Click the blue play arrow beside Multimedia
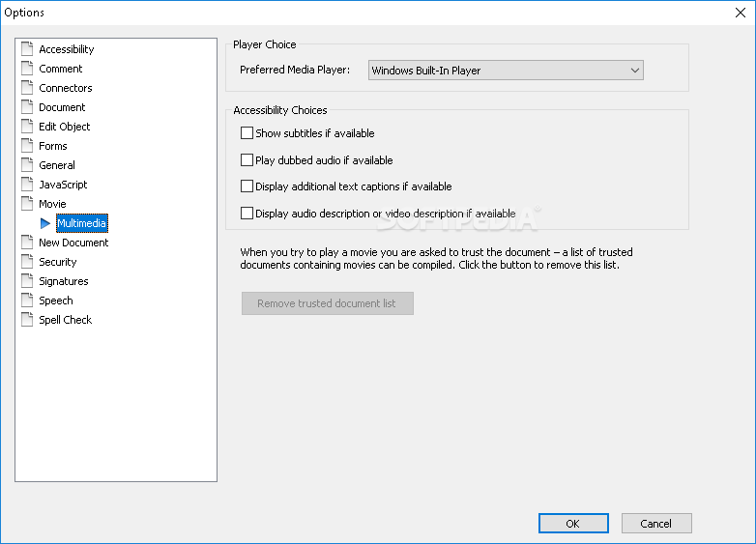 [45, 223]
